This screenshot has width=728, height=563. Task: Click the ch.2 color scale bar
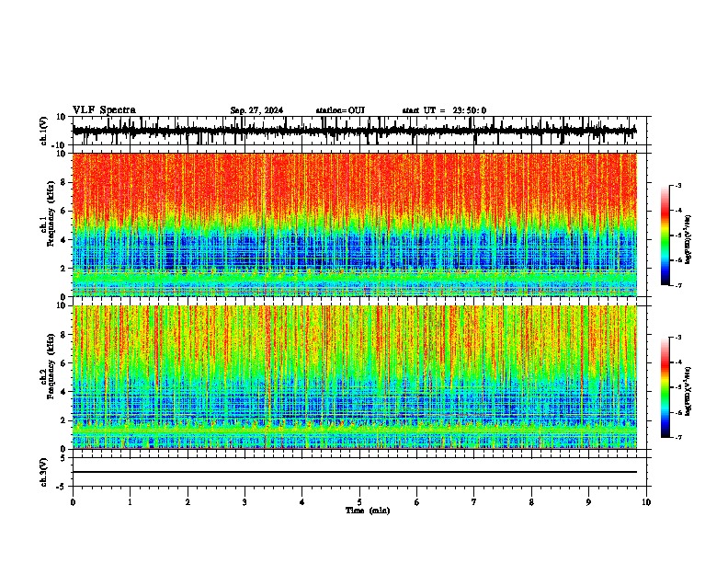coord(665,387)
